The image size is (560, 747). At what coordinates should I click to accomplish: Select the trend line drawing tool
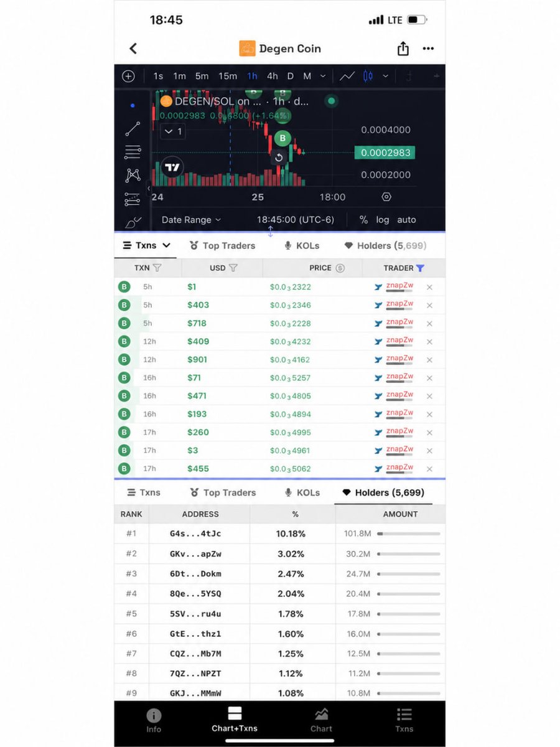point(133,129)
